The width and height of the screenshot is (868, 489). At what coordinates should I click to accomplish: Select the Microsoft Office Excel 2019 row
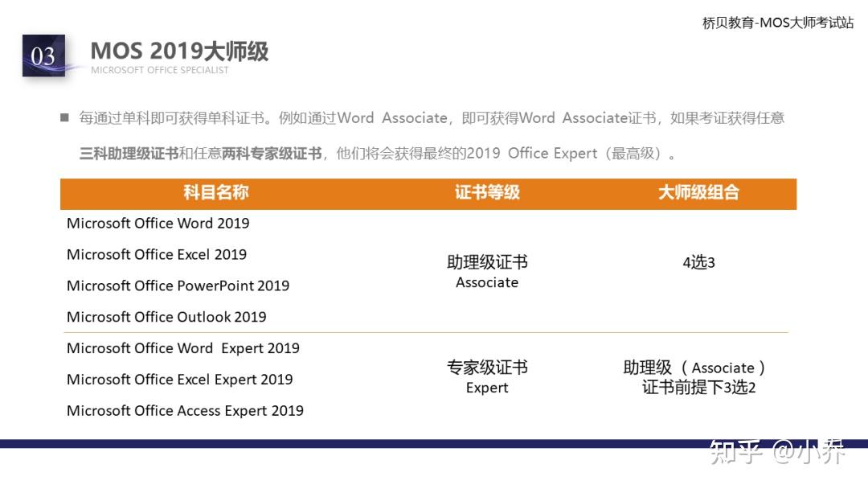pos(156,254)
